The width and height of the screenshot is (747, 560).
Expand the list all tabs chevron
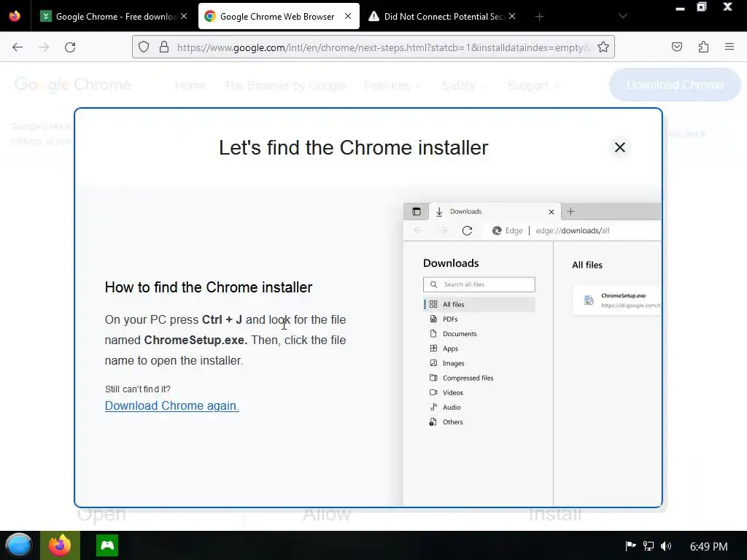pos(623,16)
